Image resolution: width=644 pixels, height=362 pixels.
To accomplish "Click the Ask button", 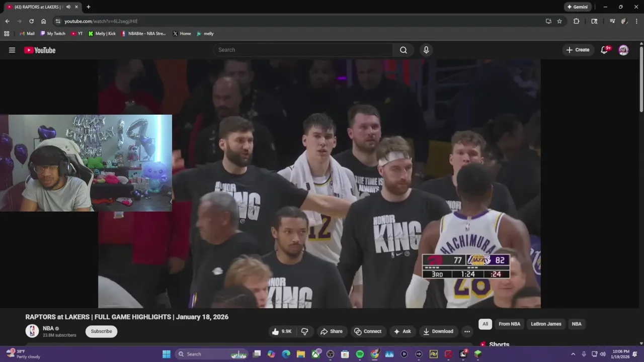I will click(402, 331).
